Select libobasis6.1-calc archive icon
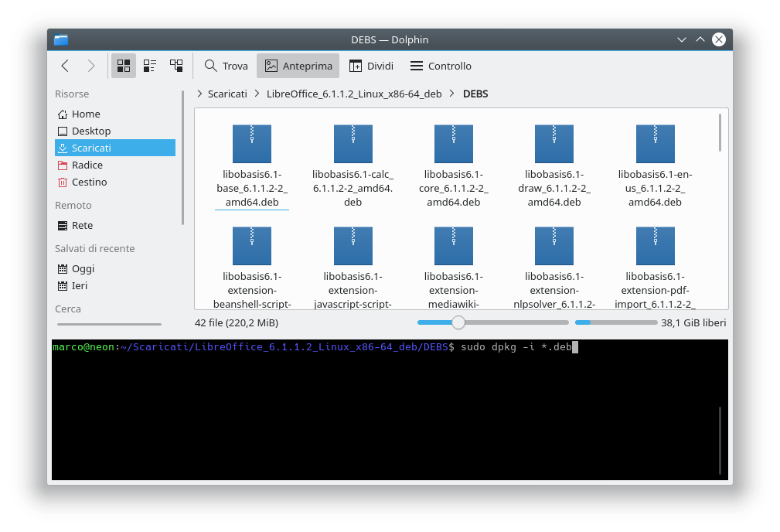 tap(353, 144)
